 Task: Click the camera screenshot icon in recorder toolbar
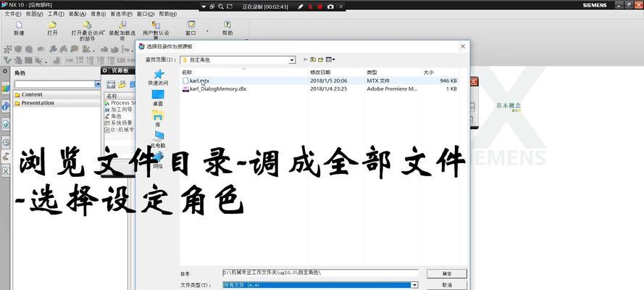[330, 7]
